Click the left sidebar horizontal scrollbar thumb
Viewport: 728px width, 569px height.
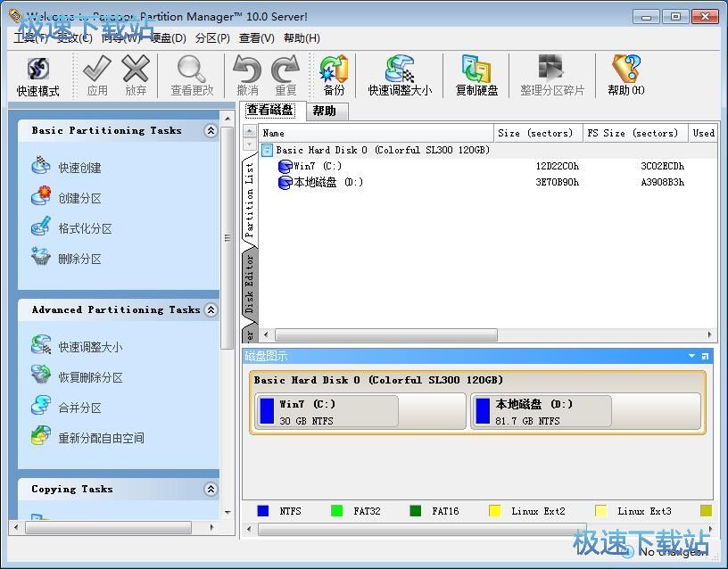tap(108, 527)
